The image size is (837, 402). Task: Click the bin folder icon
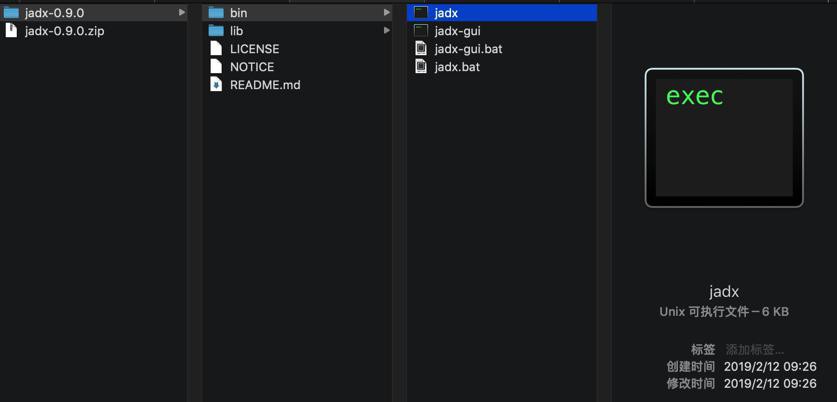[x=216, y=13]
